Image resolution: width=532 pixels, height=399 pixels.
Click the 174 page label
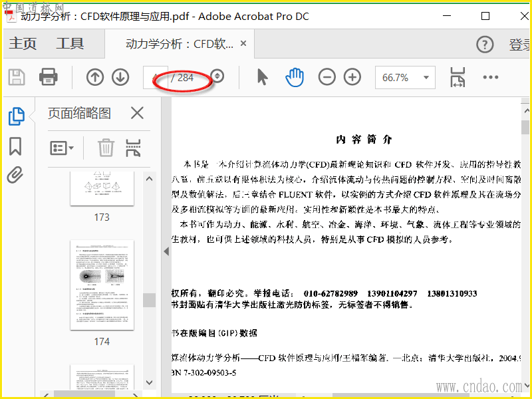102,341
